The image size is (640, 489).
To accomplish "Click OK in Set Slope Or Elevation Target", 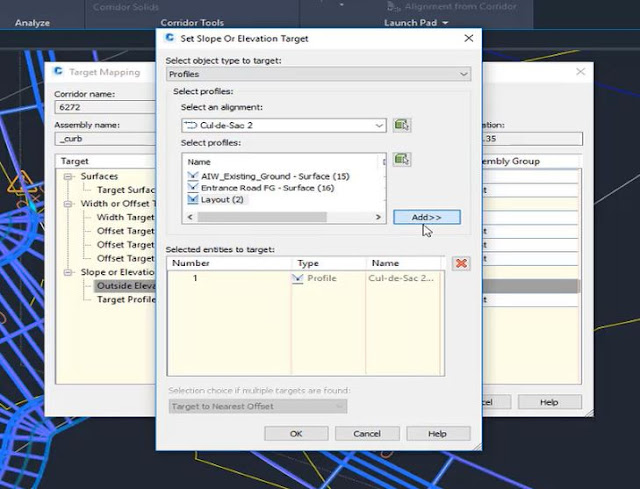I will coord(296,433).
